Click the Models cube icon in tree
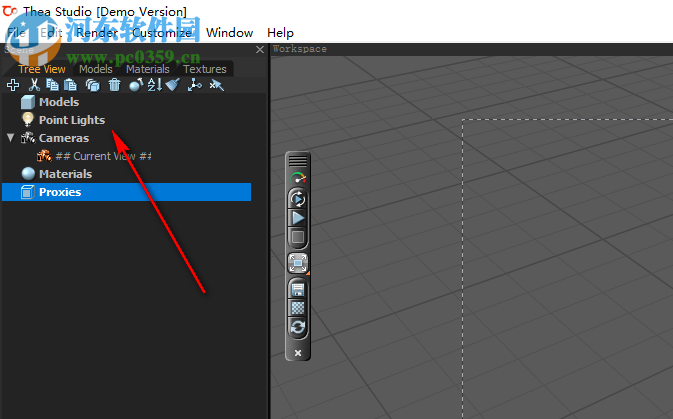Viewport: 673px width, 419px height. coord(28,102)
